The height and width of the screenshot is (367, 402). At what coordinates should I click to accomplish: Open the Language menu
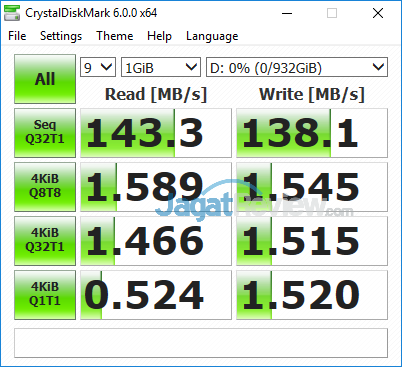212,36
